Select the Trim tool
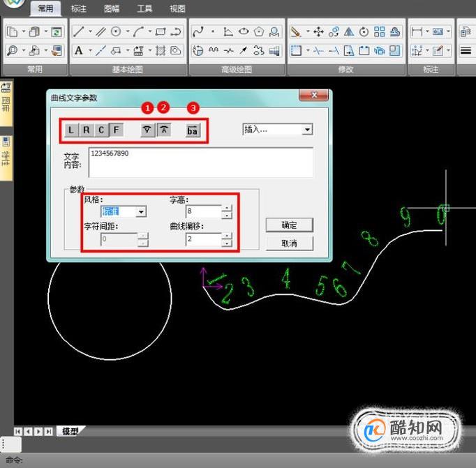Image resolution: width=476 pixels, height=468 pixels. [318, 50]
